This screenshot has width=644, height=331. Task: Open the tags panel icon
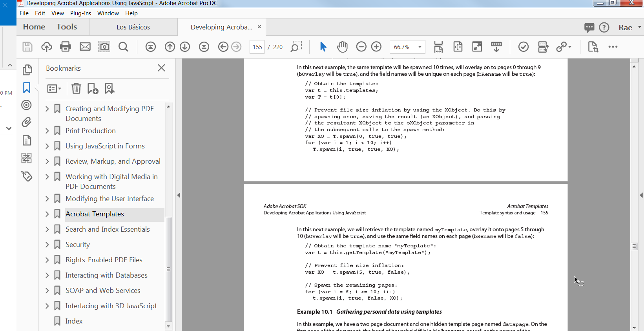(x=27, y=176)
